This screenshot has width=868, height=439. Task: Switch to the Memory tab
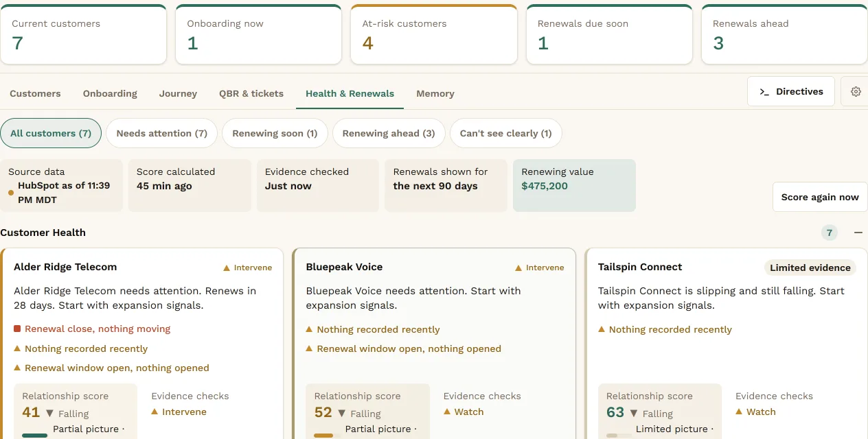pyautogui.click(x=435, y=93)
